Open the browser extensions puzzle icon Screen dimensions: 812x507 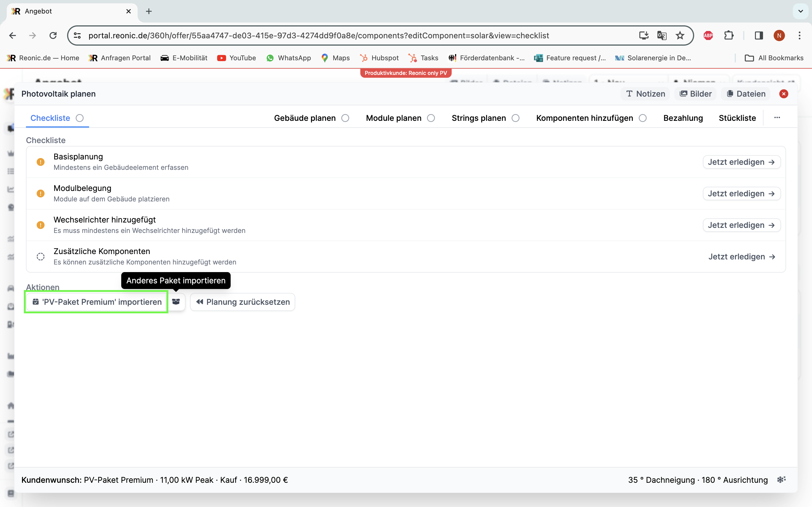coord(729,35)
